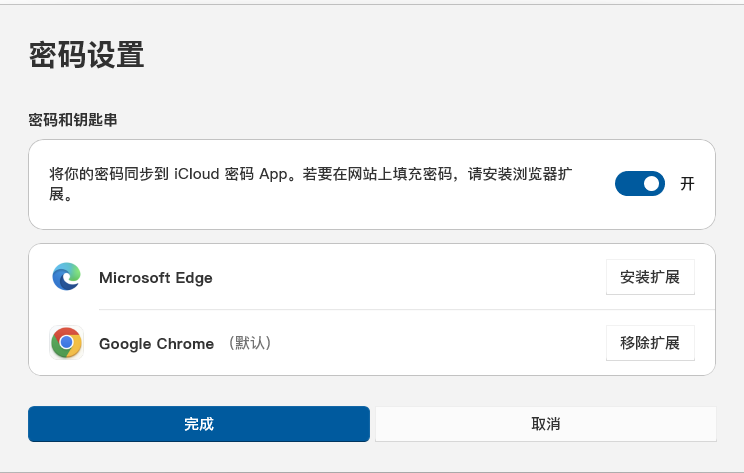
Task: Click the word "Edge" in the browser list
Action: 194,278
